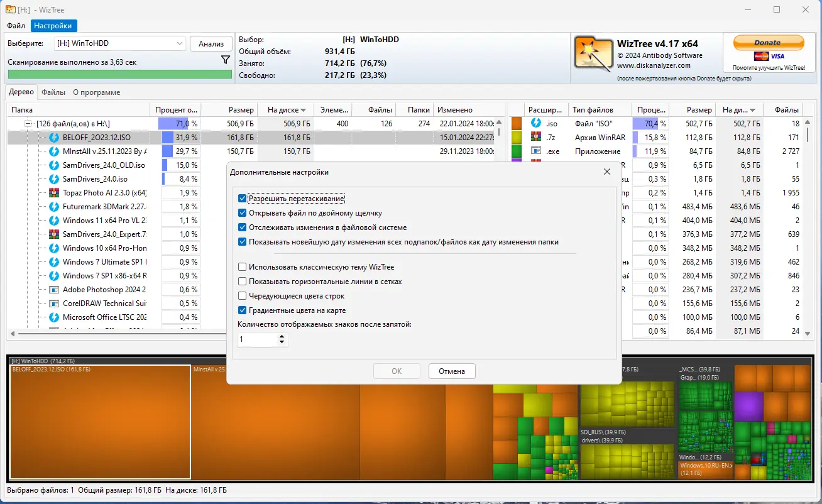Increase decimal places with up arrow

click(282, 336)
